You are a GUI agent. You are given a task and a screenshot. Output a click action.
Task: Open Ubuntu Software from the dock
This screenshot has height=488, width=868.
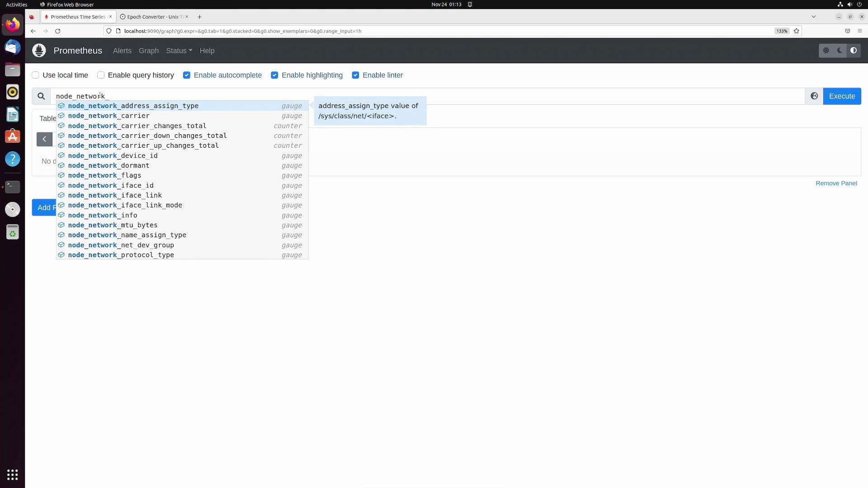click(x=13, y=136)
